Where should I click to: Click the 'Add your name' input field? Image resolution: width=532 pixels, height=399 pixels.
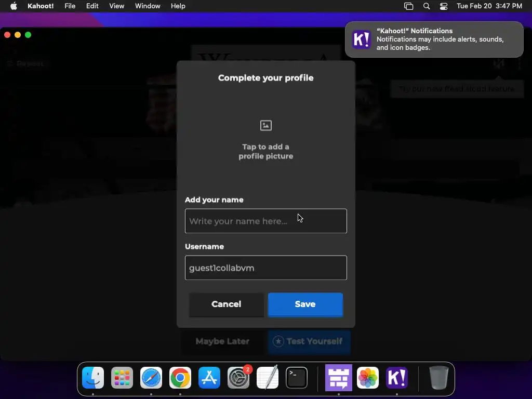click(265, 221)
